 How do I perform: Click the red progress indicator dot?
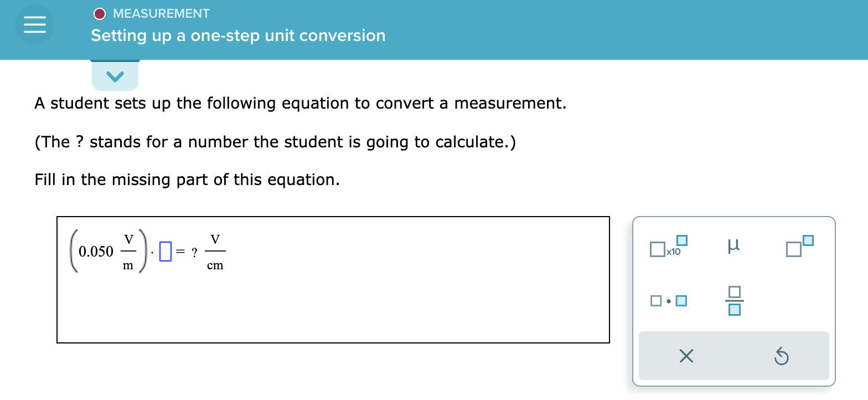(x=100, y=13)
